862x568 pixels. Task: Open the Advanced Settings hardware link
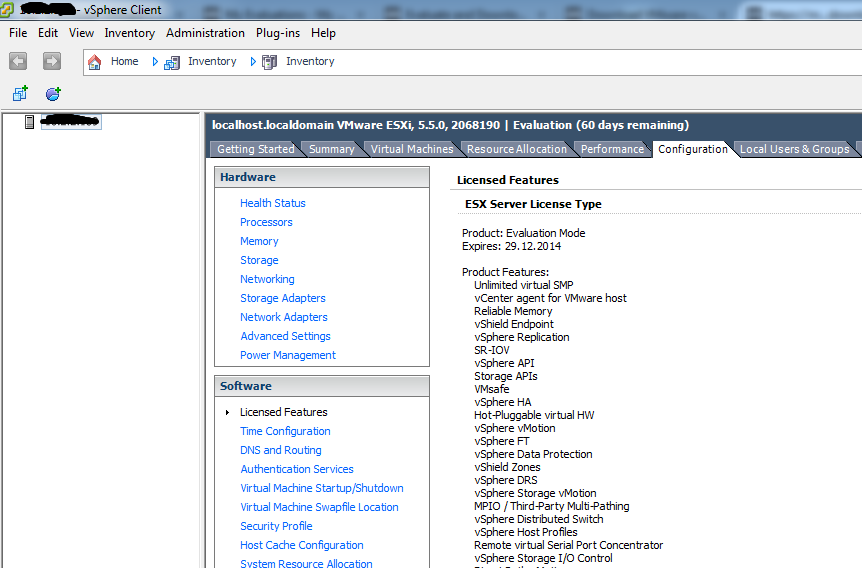pos(285,336)
